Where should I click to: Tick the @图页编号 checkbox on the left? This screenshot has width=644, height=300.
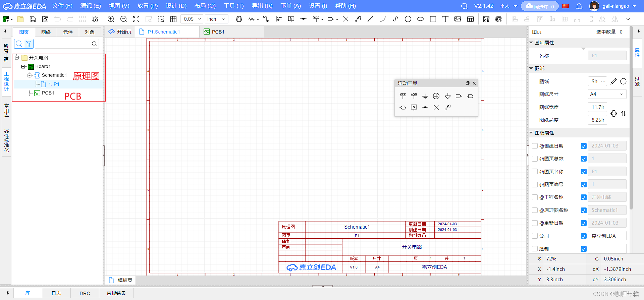click(x=535, y=184)
